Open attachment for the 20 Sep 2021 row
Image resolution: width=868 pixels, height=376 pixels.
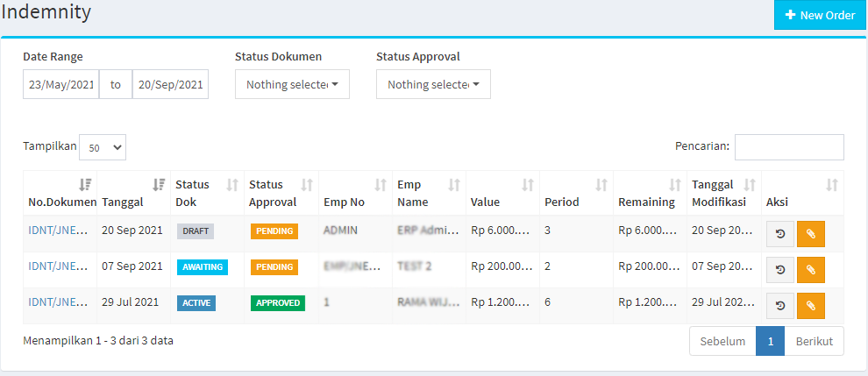coord(811,234)
